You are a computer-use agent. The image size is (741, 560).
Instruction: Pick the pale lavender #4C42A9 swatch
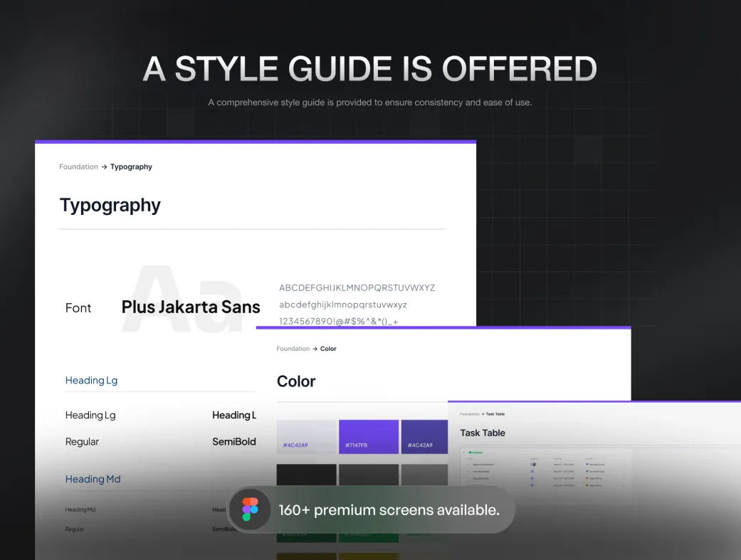coord(306,436)
